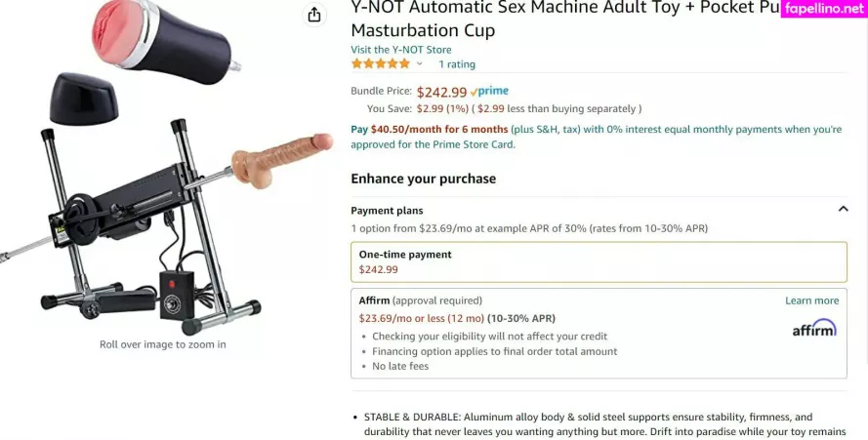Click the Affirm logo in financing box
This screenshot has height=440, width=868.
[x=813, y=328]
